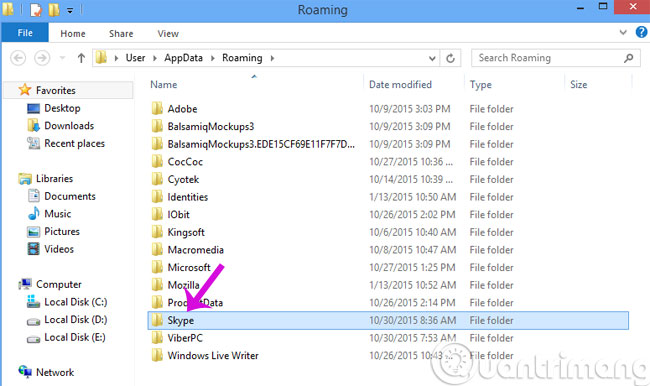650x386 pixels.
Task: Select Favorites in the navigation pane
Action: pyautogui.click(x=56, y=90)
